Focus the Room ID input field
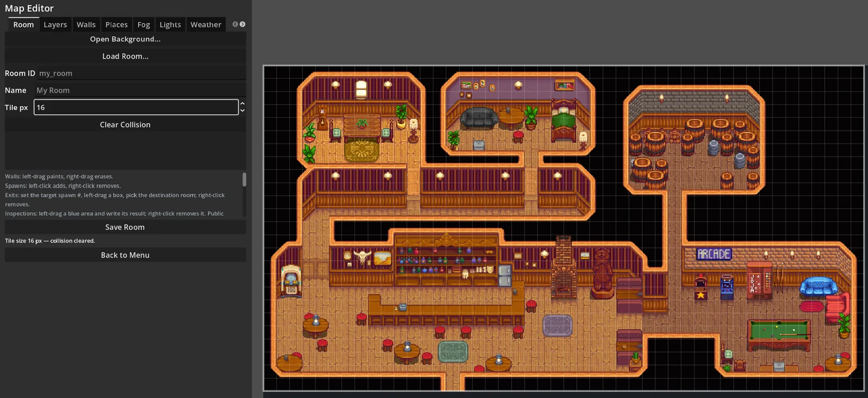The height and width of the screenshot is (398, 868). click(141, 73)
